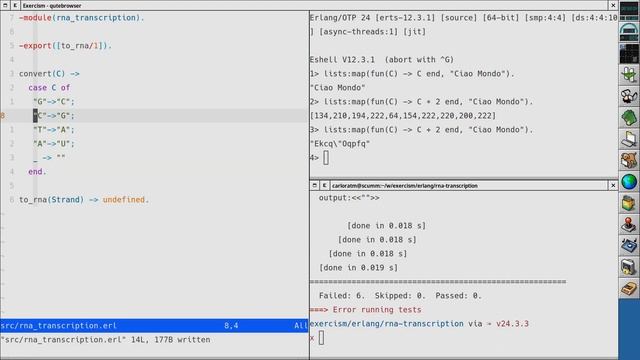The height and width of the screenshot is (360, 640).
Task: Click the [134,210,194,...] list output
Action: [403, 116]
